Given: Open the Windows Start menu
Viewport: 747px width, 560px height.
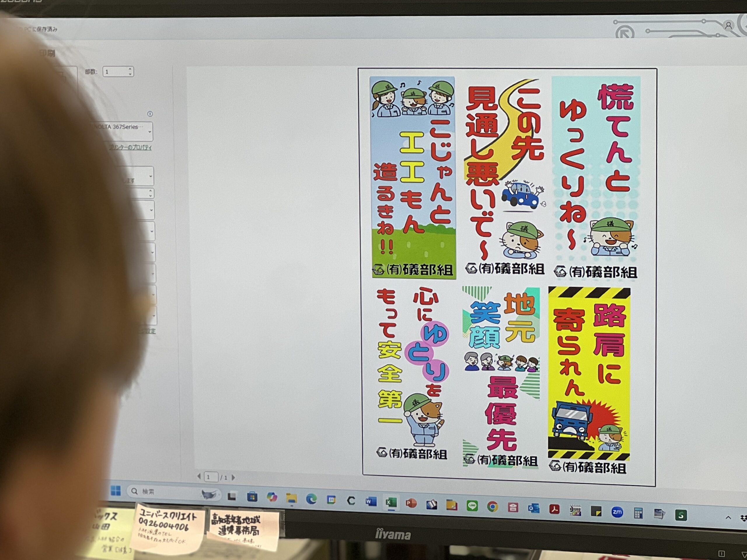Looking at the screenshot, I should pos(116,490).
